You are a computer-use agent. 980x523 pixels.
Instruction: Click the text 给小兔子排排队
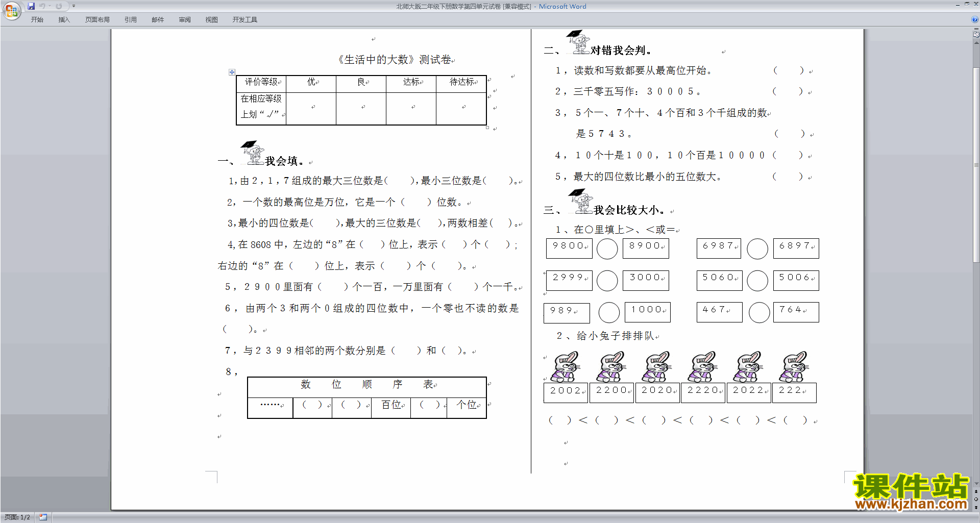click(x=616, y=336)
